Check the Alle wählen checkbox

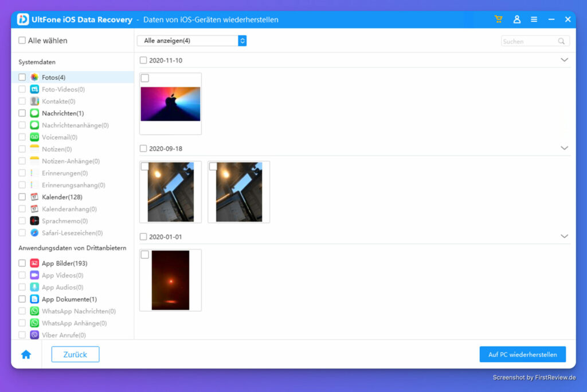tap(22, 40)
